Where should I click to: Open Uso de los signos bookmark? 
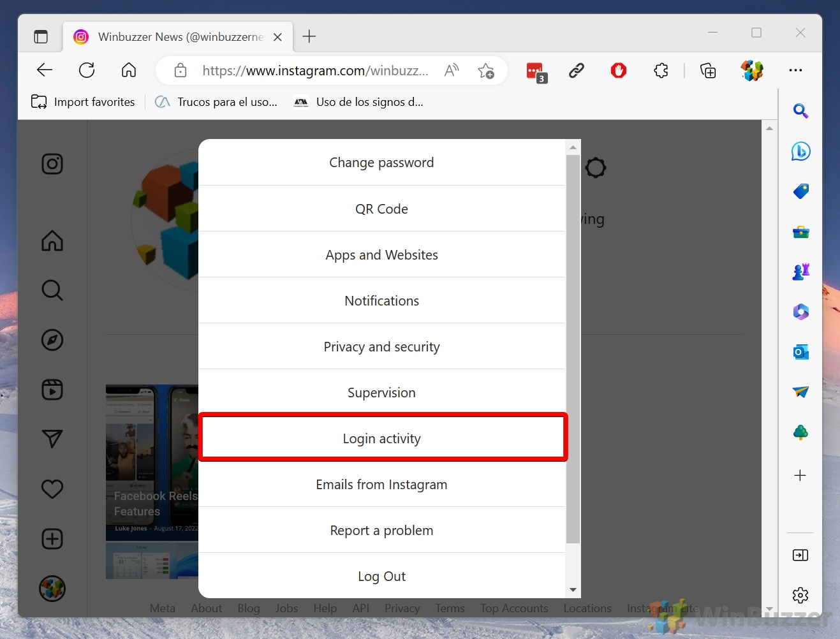358,102
